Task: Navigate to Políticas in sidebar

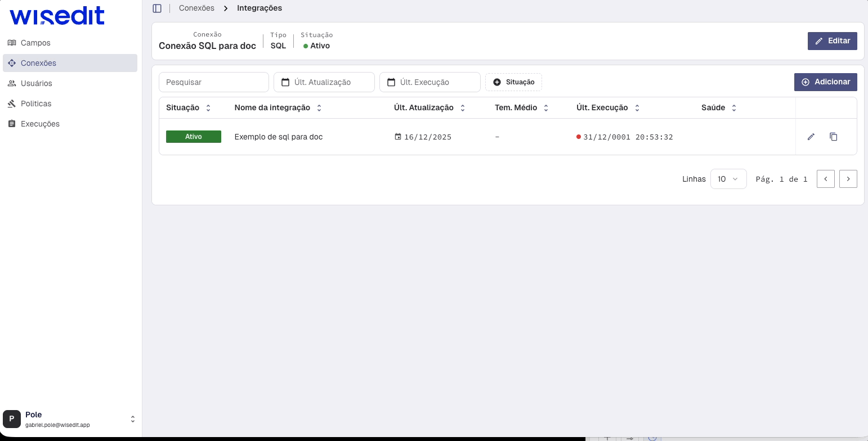Action: (x=36, y=103)
